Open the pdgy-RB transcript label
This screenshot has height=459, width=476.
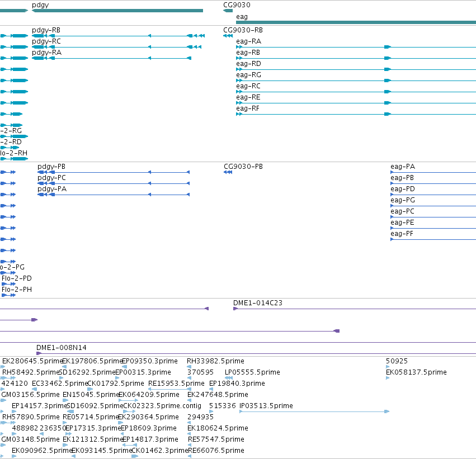pyautogui.click(x=46, y=30)
